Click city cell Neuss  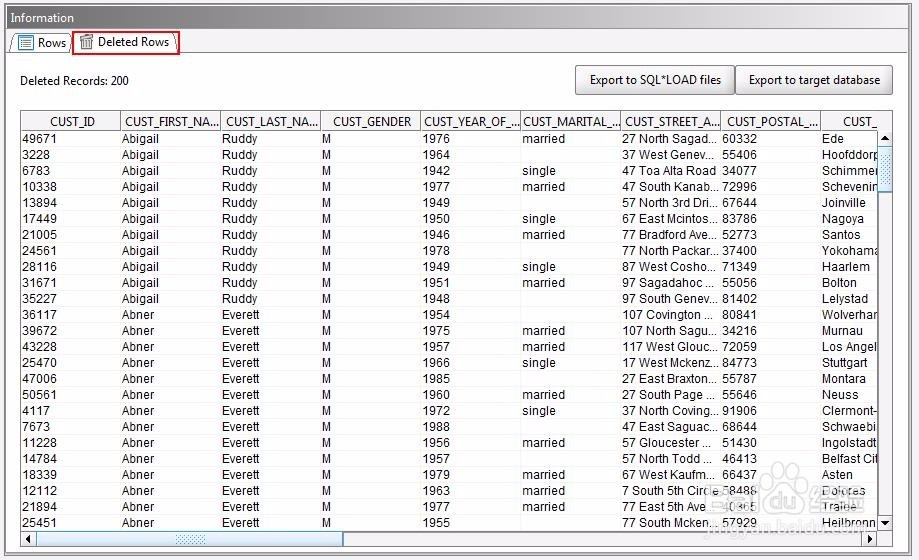(x=849, y=395)
